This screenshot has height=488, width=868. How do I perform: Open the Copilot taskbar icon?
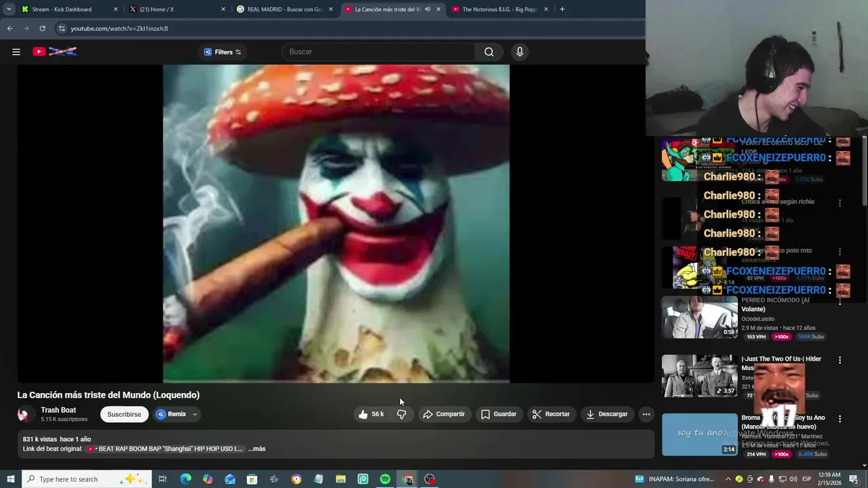(x=208, y=479)
